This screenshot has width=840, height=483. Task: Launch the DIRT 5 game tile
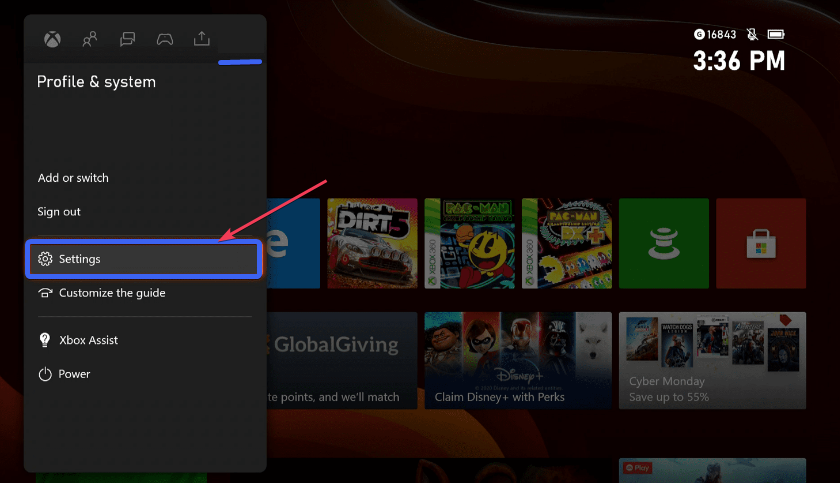[372, 244]
